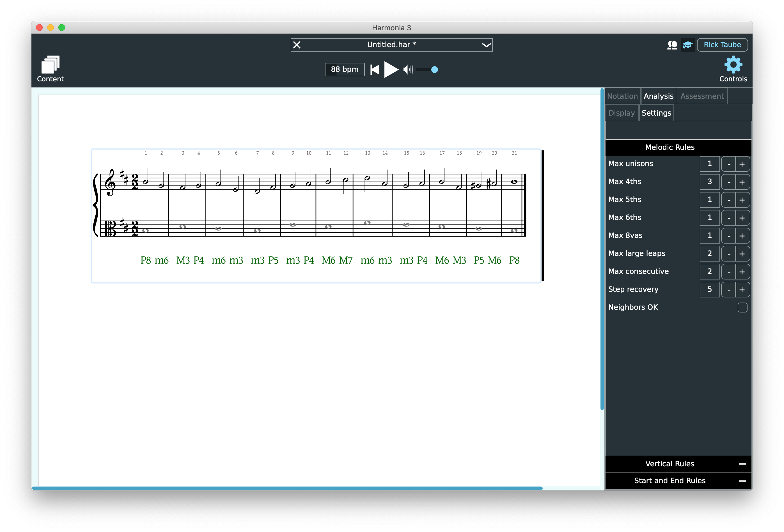784x532 pixels.
Task: Click the rewind to start icon
Action: [374, 70]
